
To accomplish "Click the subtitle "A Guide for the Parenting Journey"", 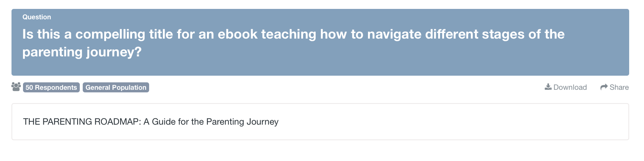I will 211,122.
